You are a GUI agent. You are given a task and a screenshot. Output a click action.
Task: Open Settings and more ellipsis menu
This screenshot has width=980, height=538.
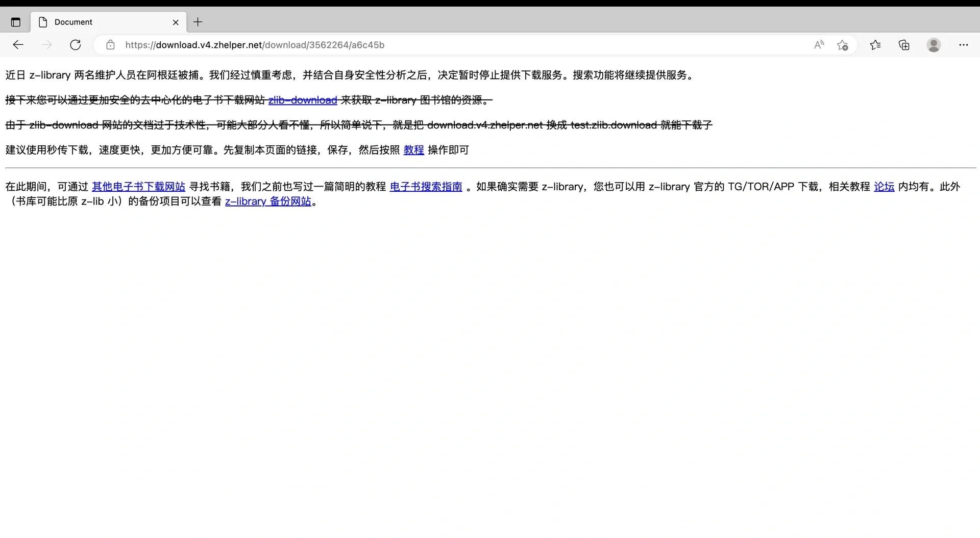(963, 45)
